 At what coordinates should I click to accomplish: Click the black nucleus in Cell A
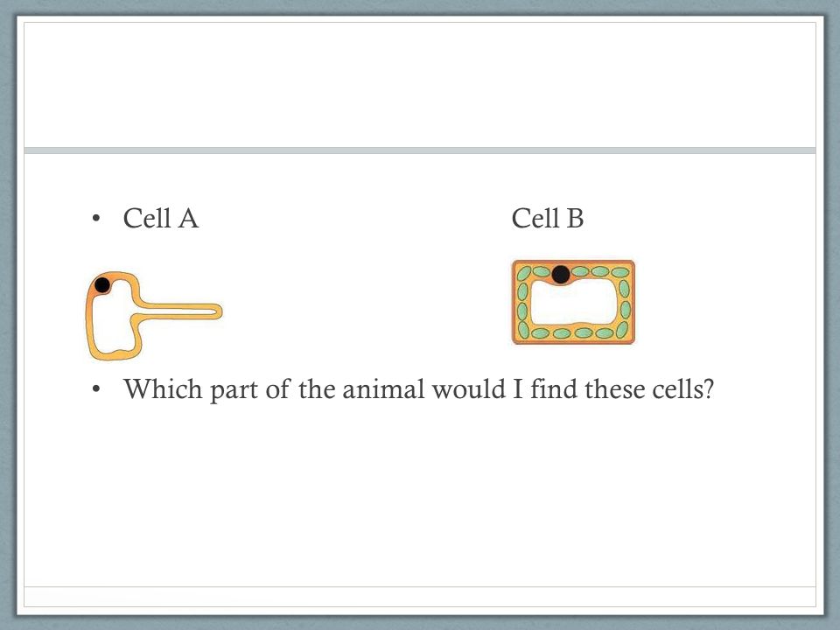tap(101, 284)
